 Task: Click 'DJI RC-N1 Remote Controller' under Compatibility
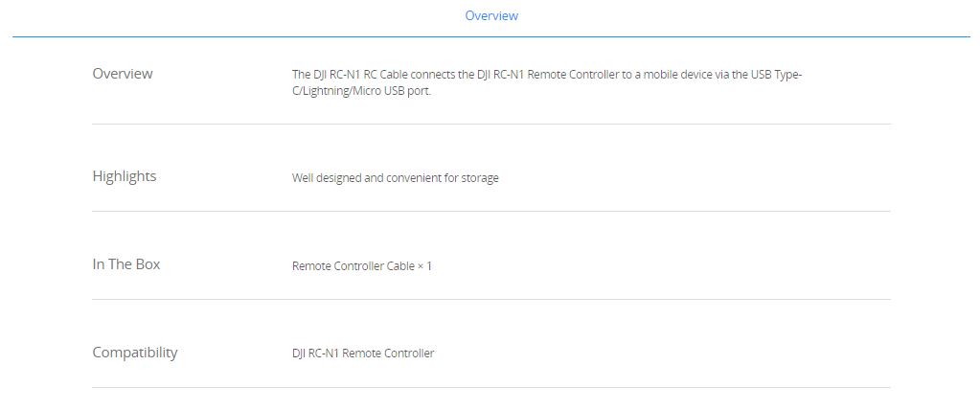click(362, 354)
